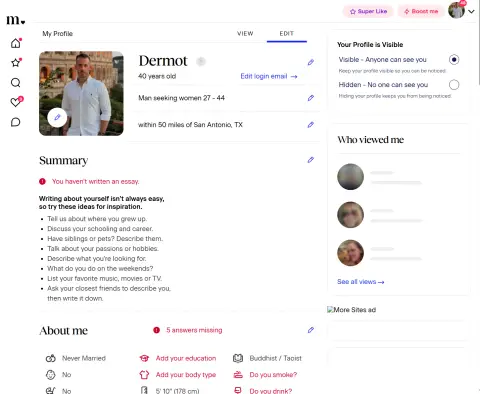480x394 pixels.
Task: Open the Search magnifier icon in sidebar
Action: (15, 82)
